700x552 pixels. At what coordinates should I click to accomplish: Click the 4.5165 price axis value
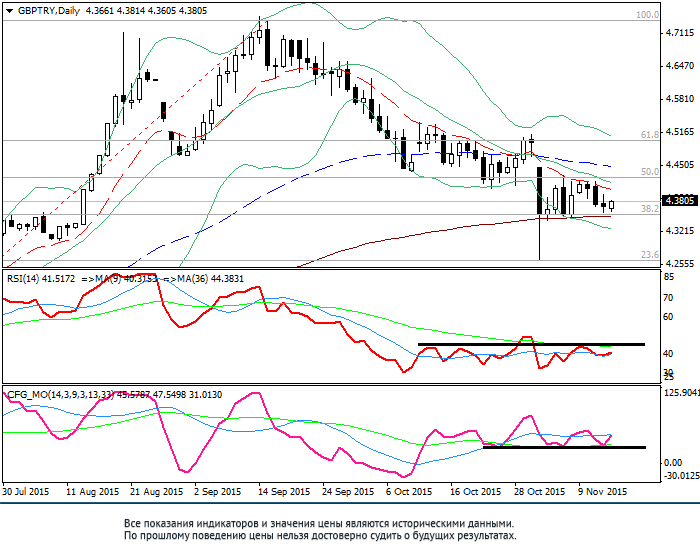point(680,132)
